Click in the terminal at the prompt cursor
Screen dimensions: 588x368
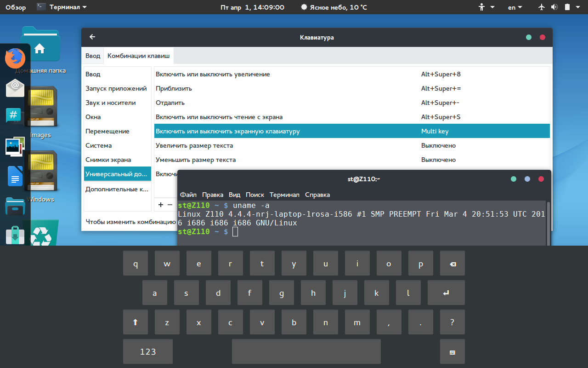(235, 232)
